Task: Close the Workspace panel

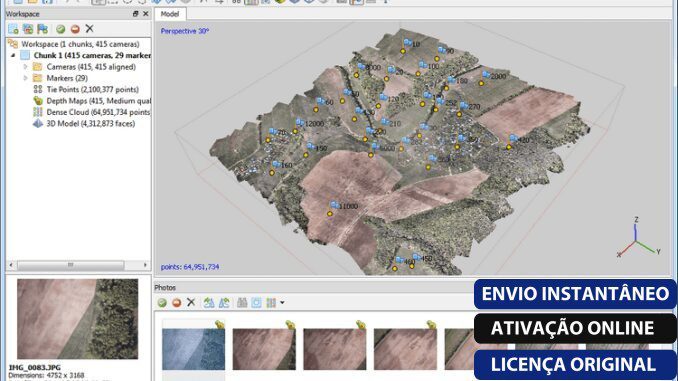Action: tap(146, 14)
